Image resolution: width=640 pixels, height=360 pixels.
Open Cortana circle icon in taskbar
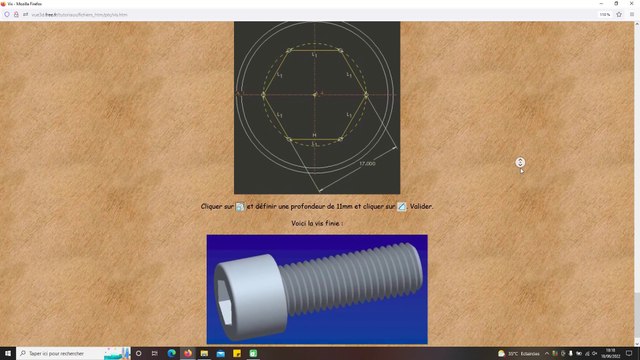coord(139,353)
